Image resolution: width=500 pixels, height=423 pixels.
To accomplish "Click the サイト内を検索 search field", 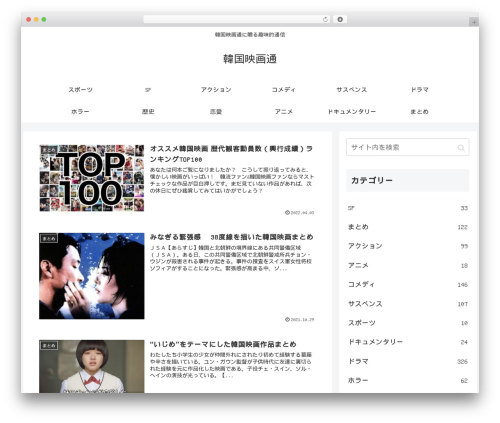I will (408, 147).
